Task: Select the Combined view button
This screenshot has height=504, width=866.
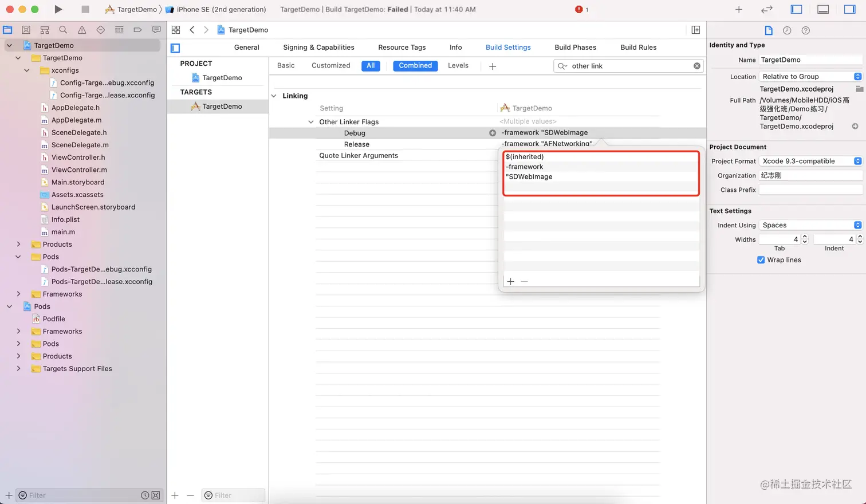Action: tap(415, 66)
